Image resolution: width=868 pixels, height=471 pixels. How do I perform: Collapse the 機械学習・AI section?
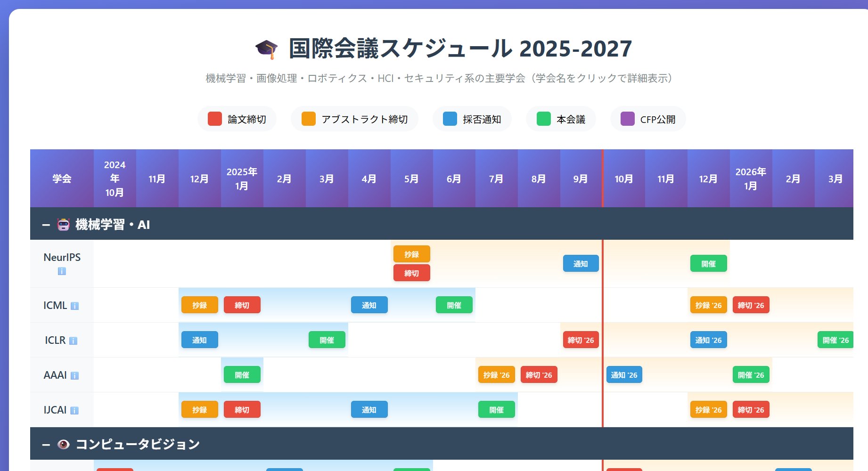click(46, 225)
